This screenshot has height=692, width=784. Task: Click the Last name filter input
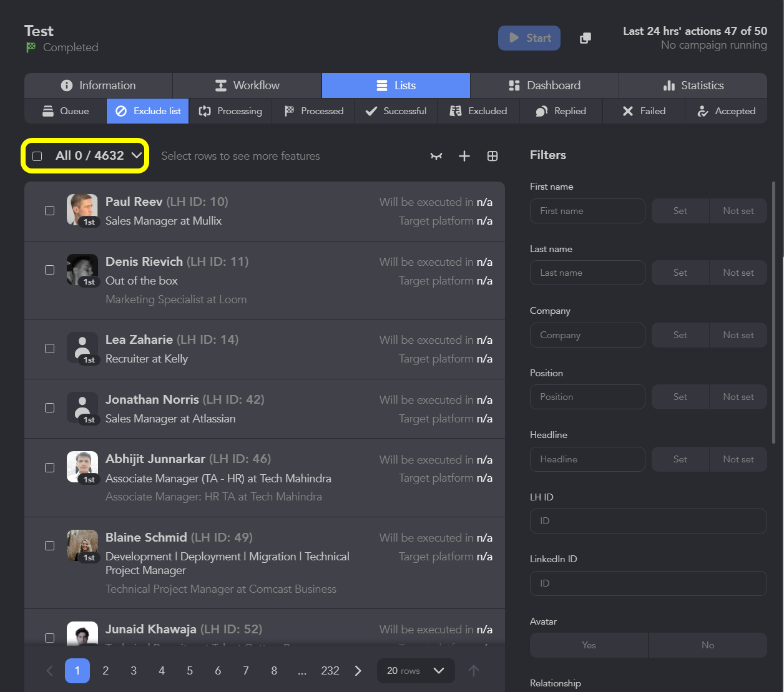point(587,273)
